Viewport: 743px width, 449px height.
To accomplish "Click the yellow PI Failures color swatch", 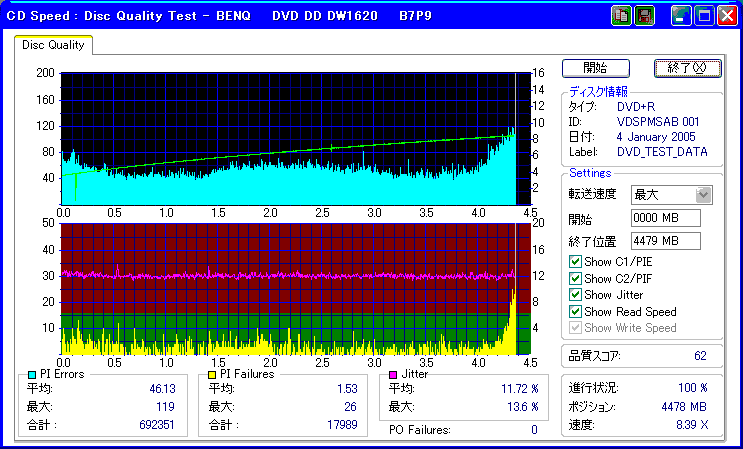I will [x=212, y=375].
